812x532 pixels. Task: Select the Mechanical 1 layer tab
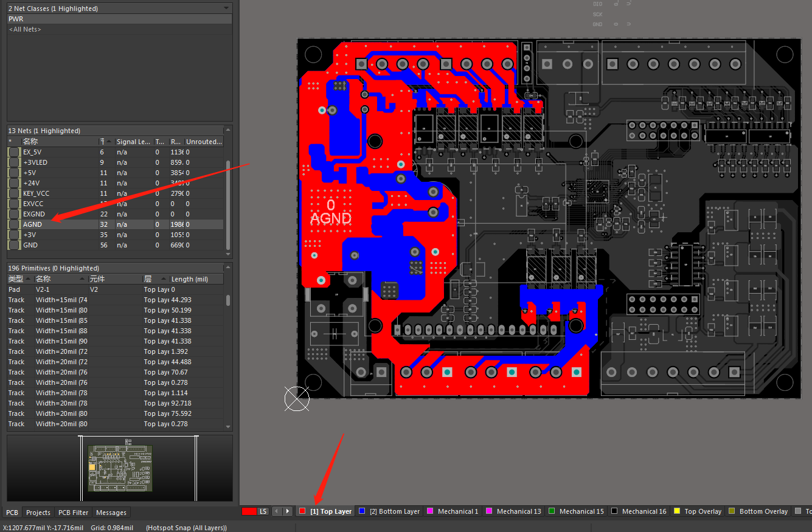[x=453, y=511]
